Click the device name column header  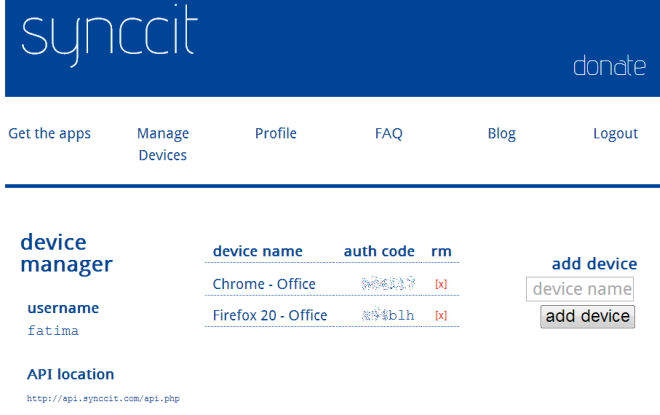(258, 251)
